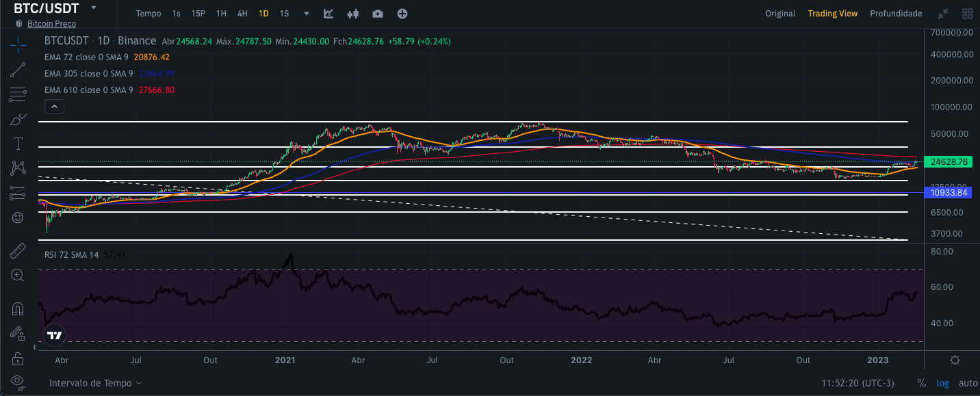
Task: Switch to Profundidade depth chart
Action: pyautogui.click(x=896, y=14)
